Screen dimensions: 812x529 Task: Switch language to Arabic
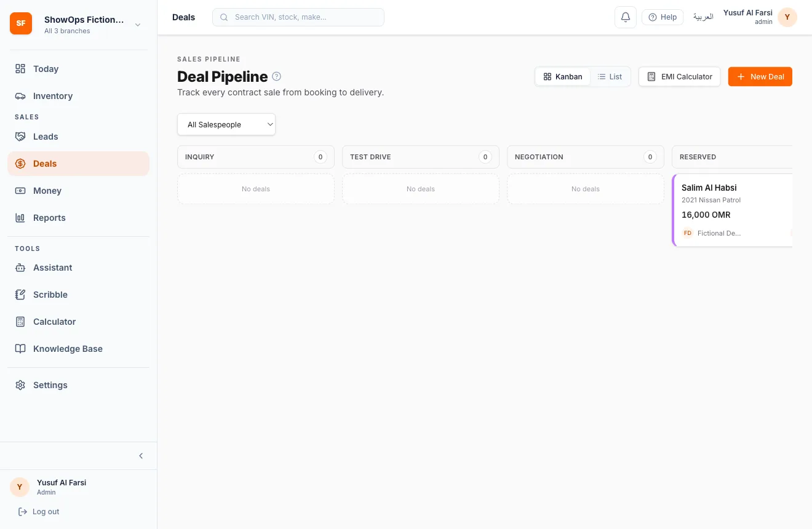703,17
